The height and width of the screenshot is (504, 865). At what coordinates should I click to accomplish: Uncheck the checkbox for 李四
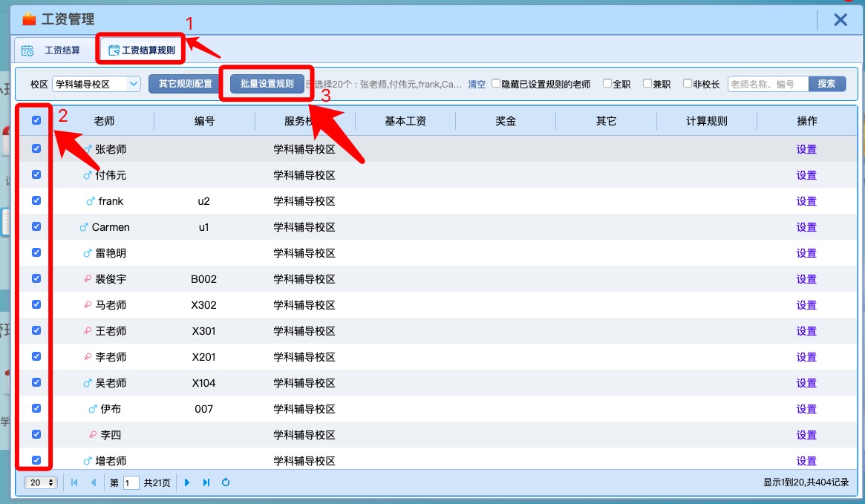[36, 434]
